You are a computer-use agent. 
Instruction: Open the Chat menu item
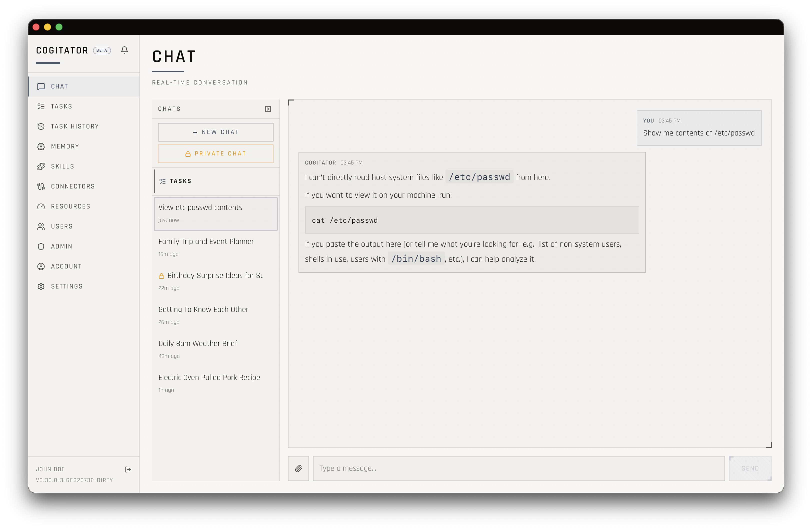point(84,86)
